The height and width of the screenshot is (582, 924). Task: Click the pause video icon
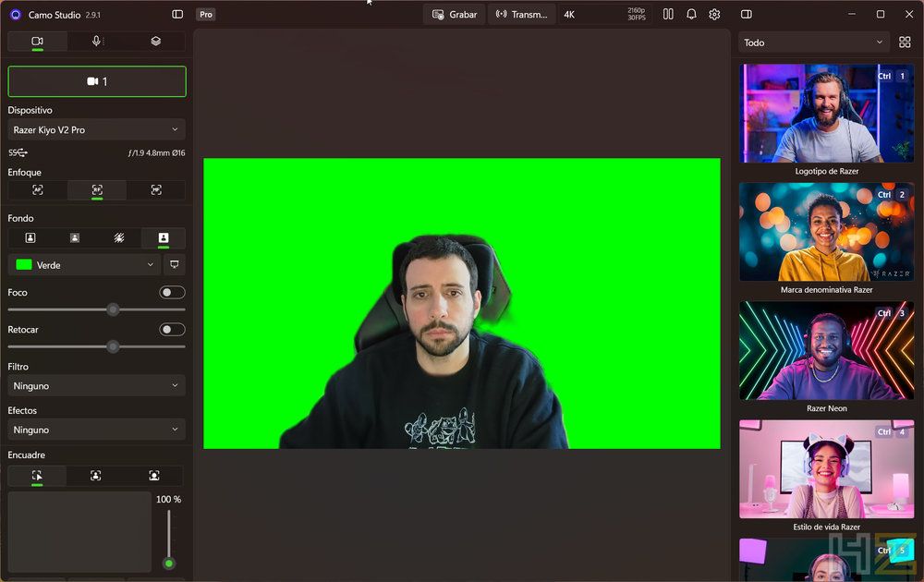pos(668,14)
